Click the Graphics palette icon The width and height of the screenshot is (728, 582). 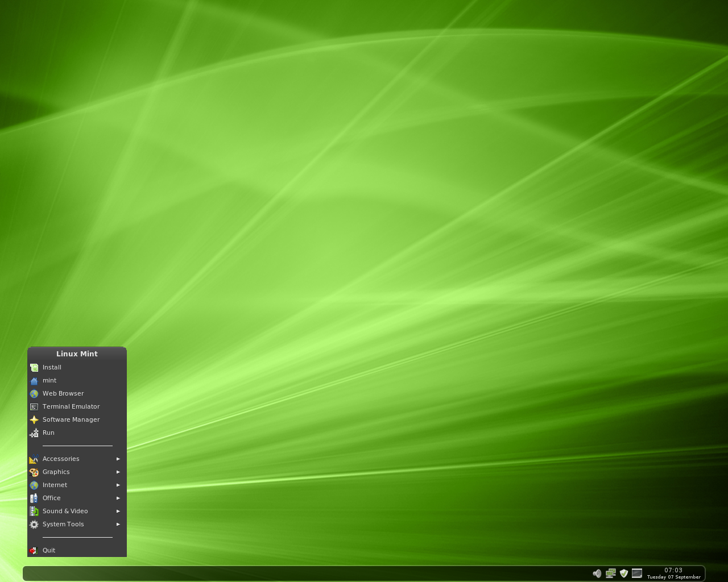(x=34, y=472)
